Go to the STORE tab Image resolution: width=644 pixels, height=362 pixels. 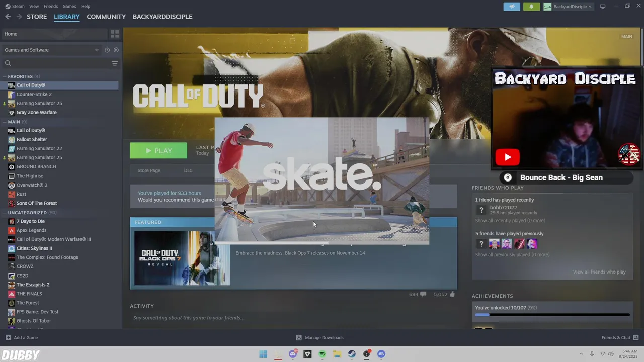(37, 17)
